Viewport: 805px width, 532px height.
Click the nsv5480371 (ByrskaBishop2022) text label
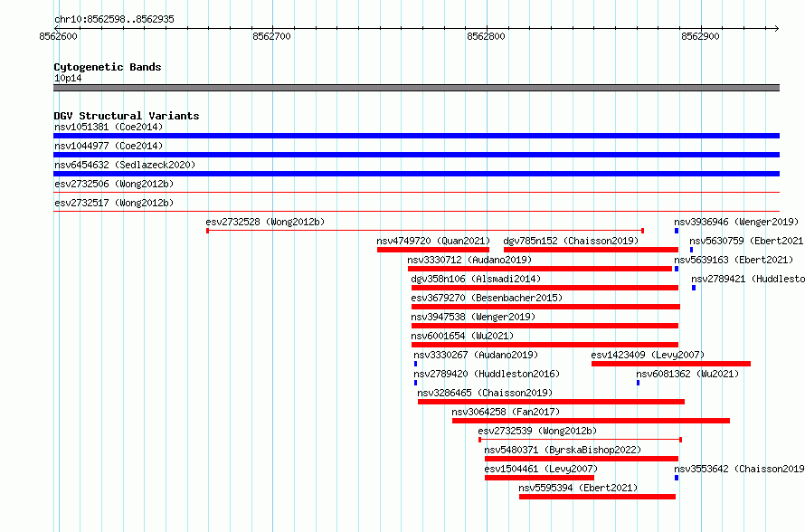pos(563,450)
